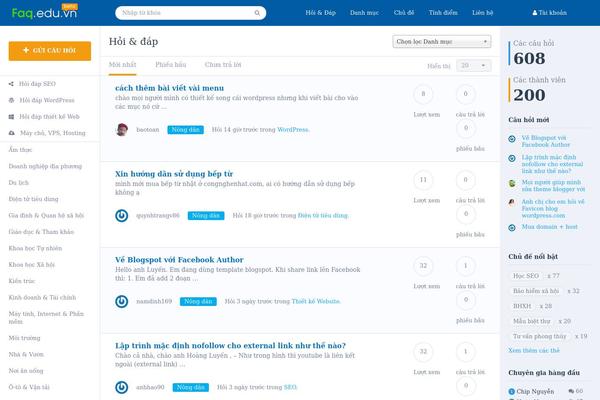Click icon beside Mua domain + host
The height and width of the screenshot is (400, 600).
click(512, 228)
